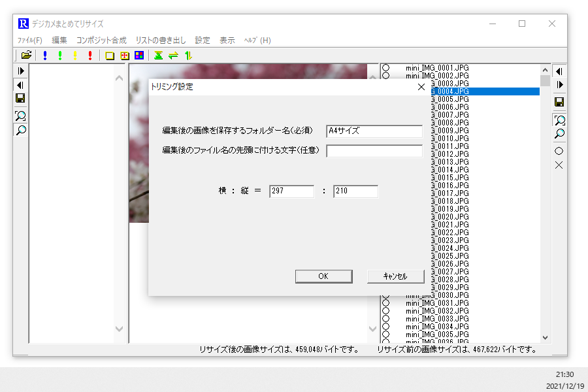Click the folder name field containing A4サイズ

[x=374, y=131]
